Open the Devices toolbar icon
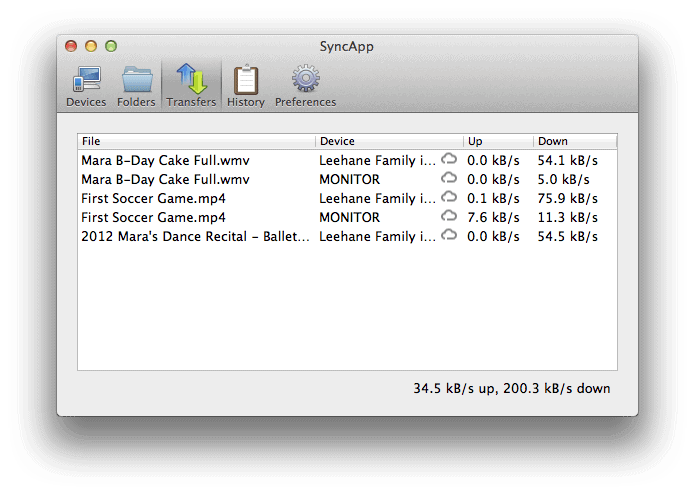The height and width of the screenshot is (495, 695). [86, 80]
